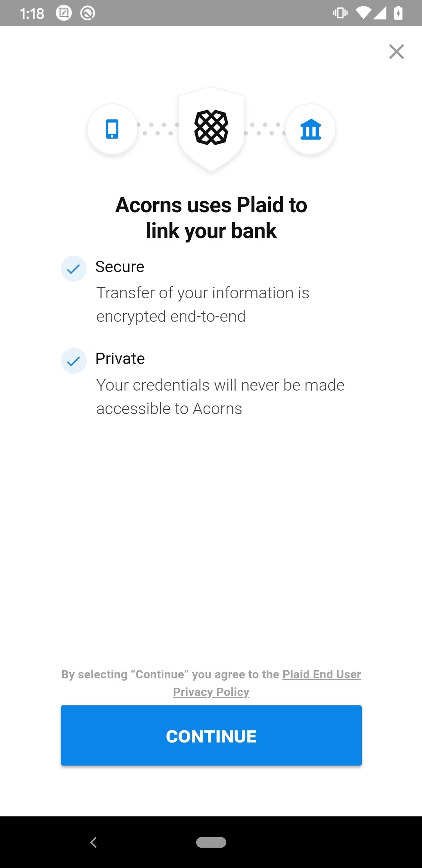The image size is (422, 868).
Task: Tap the blue bank building icon
Action: pyautogui.click(x=310, y=129)
